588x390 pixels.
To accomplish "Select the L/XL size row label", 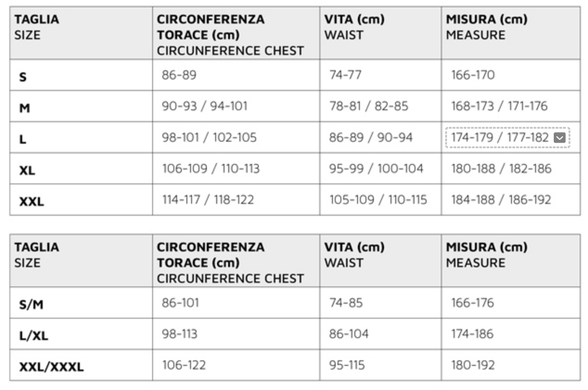I will tap(33, 335).
